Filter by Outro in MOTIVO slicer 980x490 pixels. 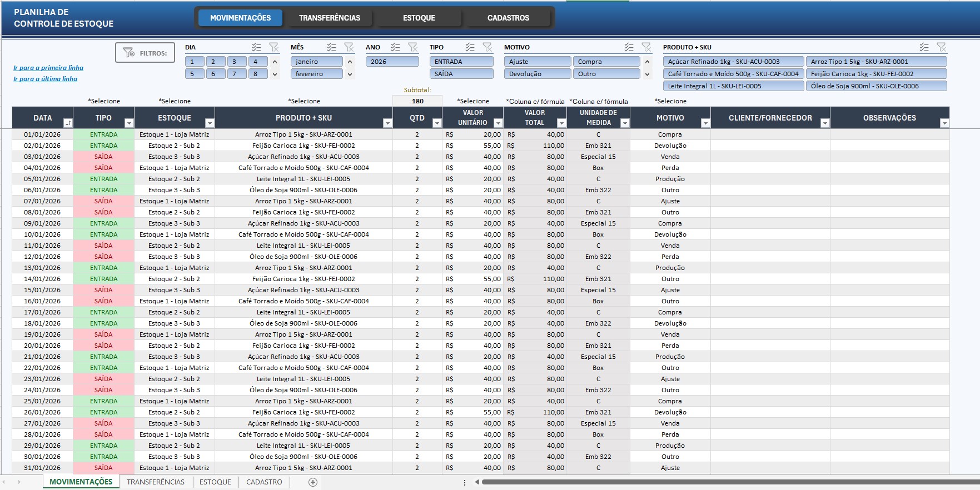pyautogui.click(x=606, y=74)
